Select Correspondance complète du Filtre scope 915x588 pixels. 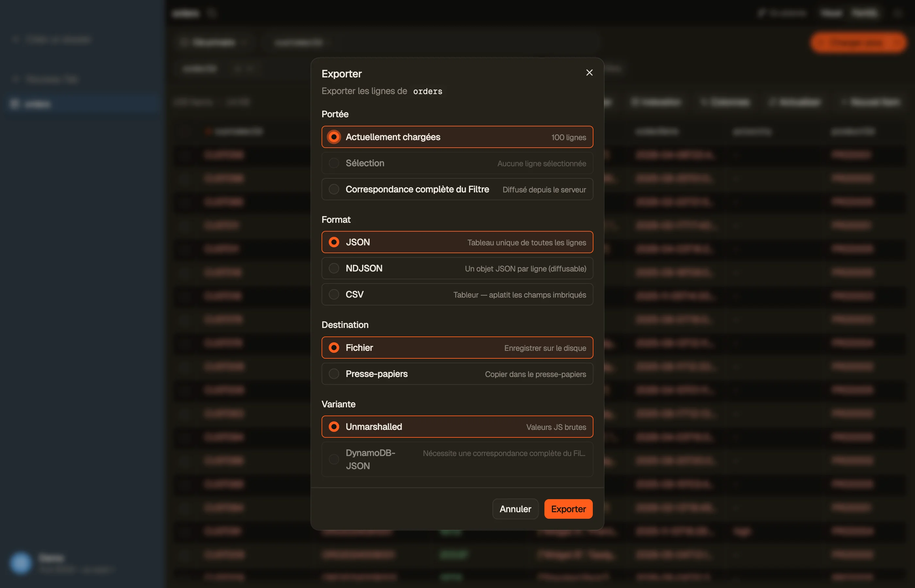click(x=457, y=189)
